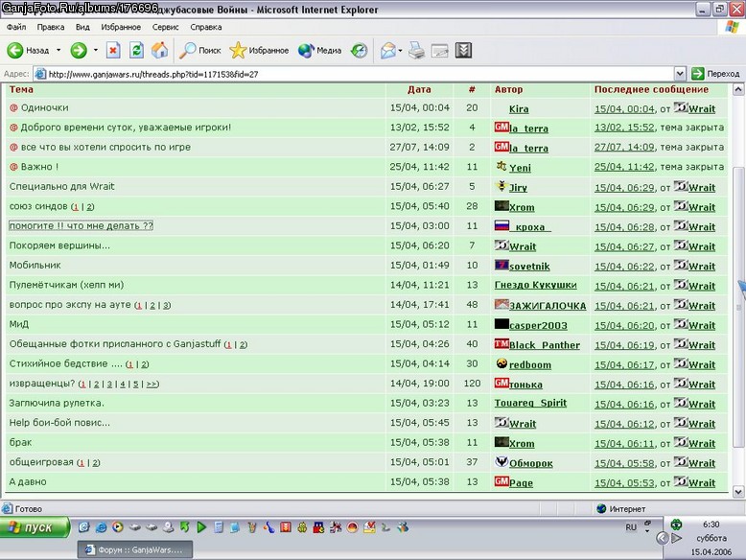Open the Поиск search toolbar button
This screenshot has width=746, height=560.
click(199, 50)
